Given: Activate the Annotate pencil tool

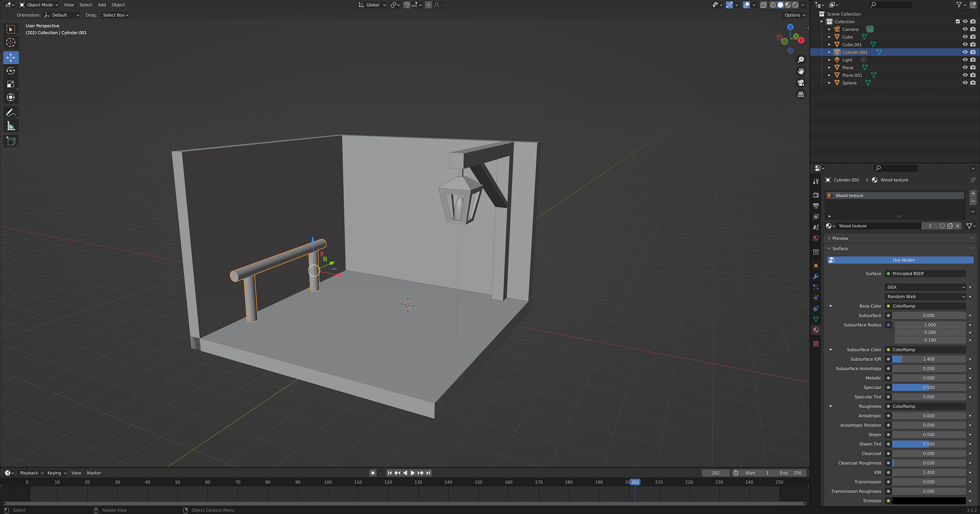Looking at the screenshot, I should tap(11, 113).
